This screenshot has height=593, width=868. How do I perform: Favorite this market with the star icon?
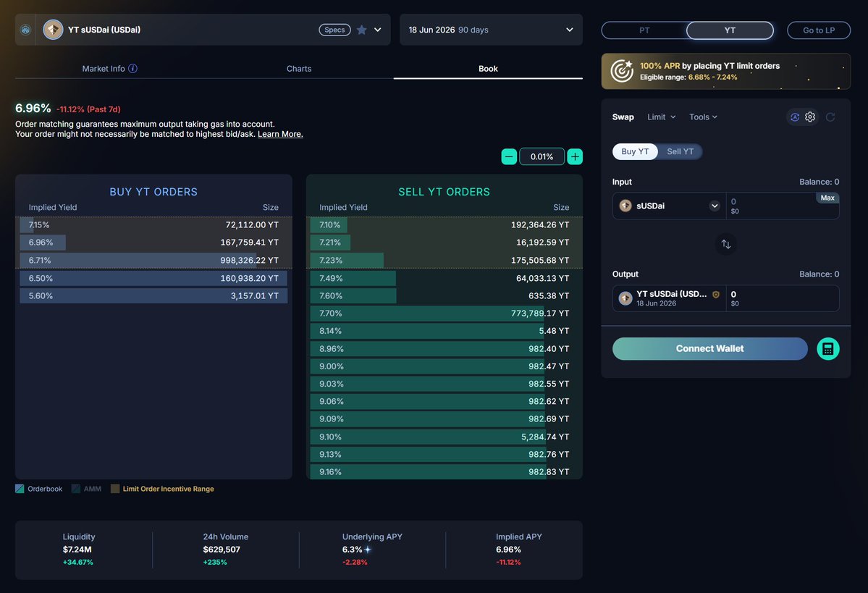(x=361, y=30)
